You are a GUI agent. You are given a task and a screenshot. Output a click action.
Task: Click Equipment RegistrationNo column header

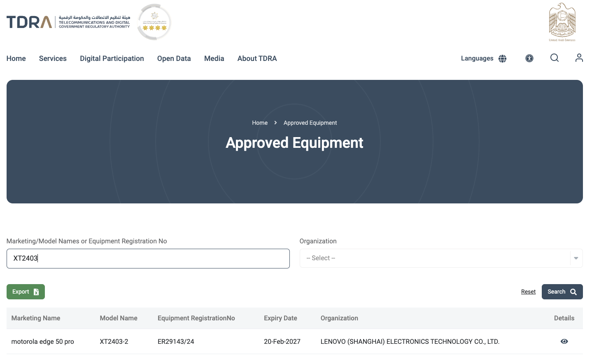(x=196, y=318)
